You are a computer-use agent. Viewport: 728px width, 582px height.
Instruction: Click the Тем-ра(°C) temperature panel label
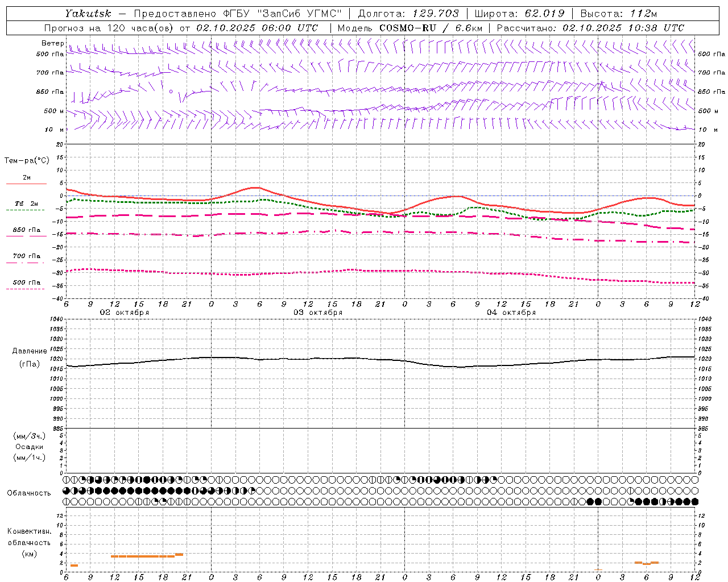tap(27, 161)
